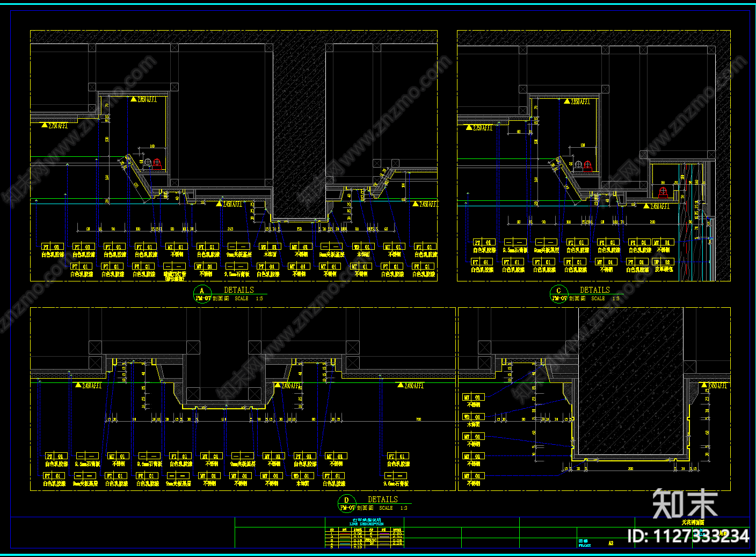Click the 2.850 AFFL level mark in detail C
This screenshot has height=557, width=756.
(577, 102)
